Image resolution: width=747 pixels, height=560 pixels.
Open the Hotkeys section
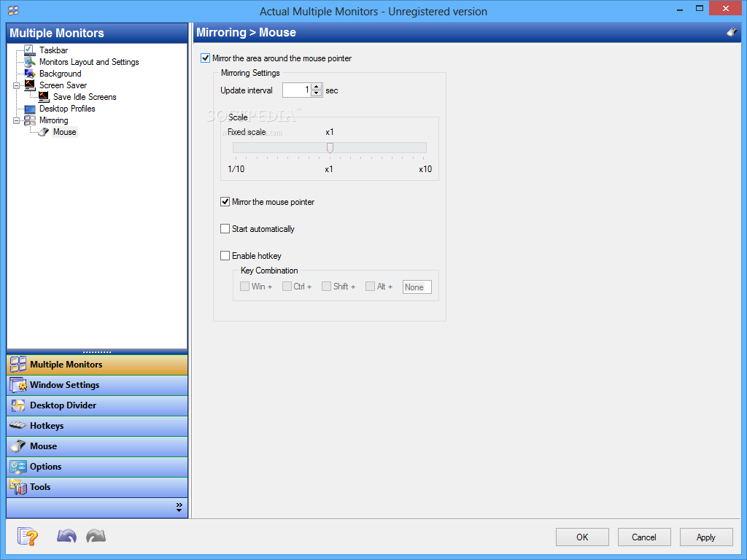click(97, 426)
